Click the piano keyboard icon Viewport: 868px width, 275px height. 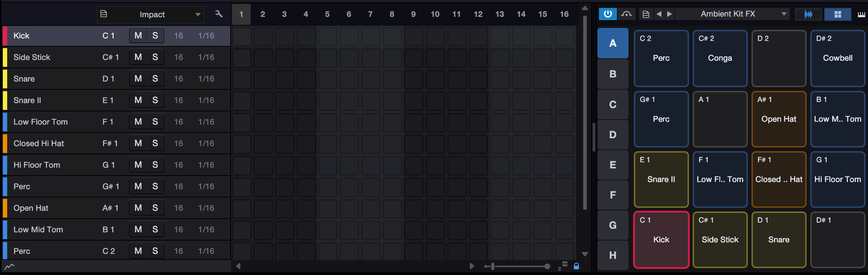(x=861, y=14)
